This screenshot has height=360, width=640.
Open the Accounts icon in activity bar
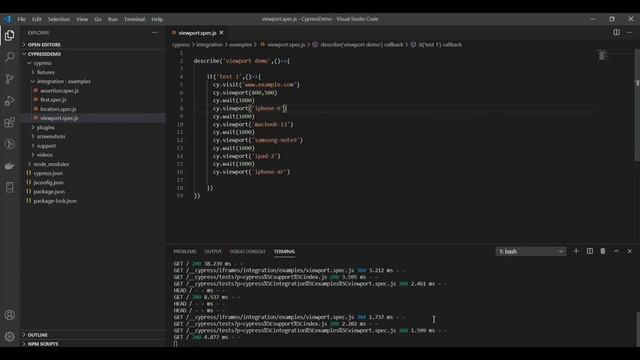[9, 315]
